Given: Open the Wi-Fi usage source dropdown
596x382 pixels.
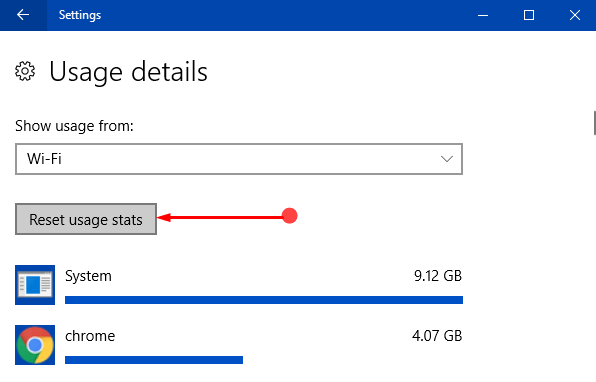Looking at the screenshot, I should click(239, 159).
